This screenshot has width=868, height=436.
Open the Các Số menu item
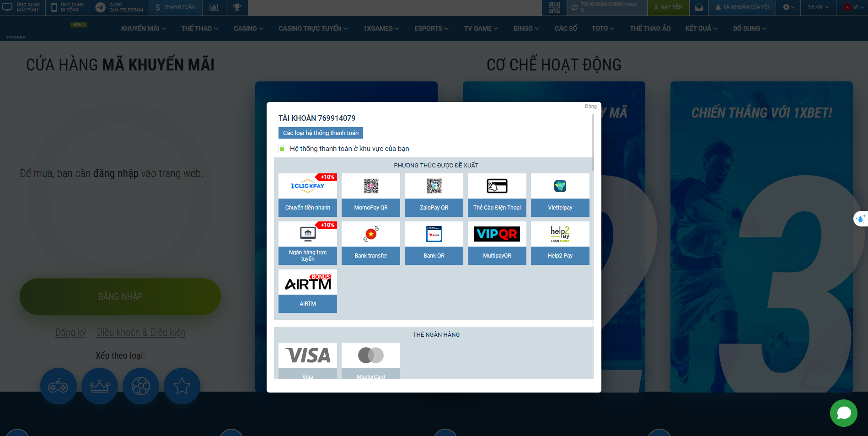point(566,28)
